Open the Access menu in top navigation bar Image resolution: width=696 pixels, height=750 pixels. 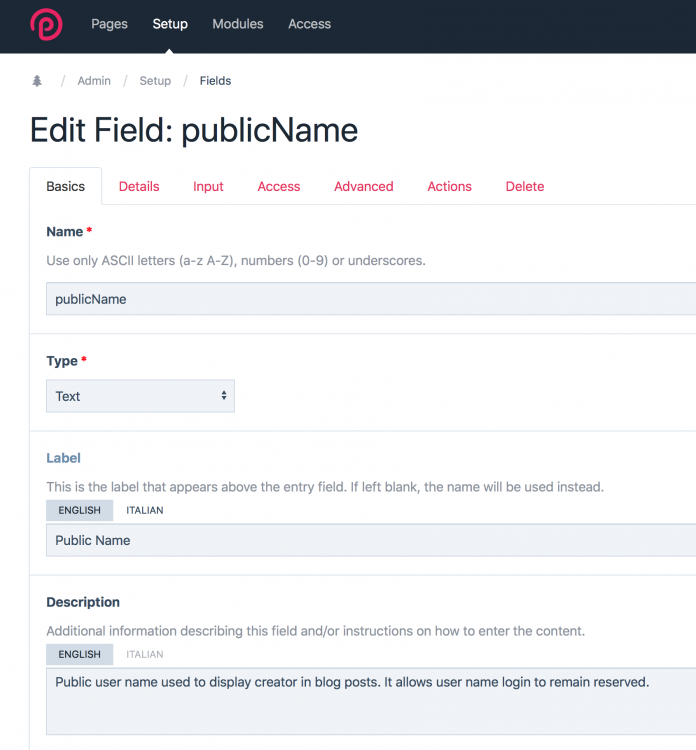point(309,24)
